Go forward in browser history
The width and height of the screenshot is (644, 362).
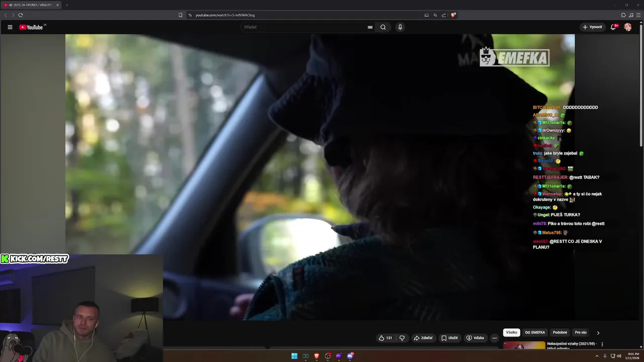click(x=13, y=15)
